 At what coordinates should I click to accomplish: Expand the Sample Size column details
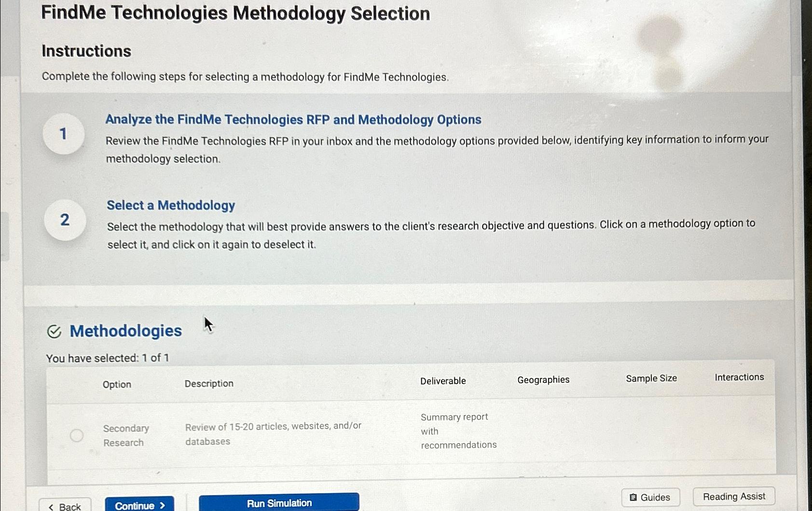click(x=651, y=378)
